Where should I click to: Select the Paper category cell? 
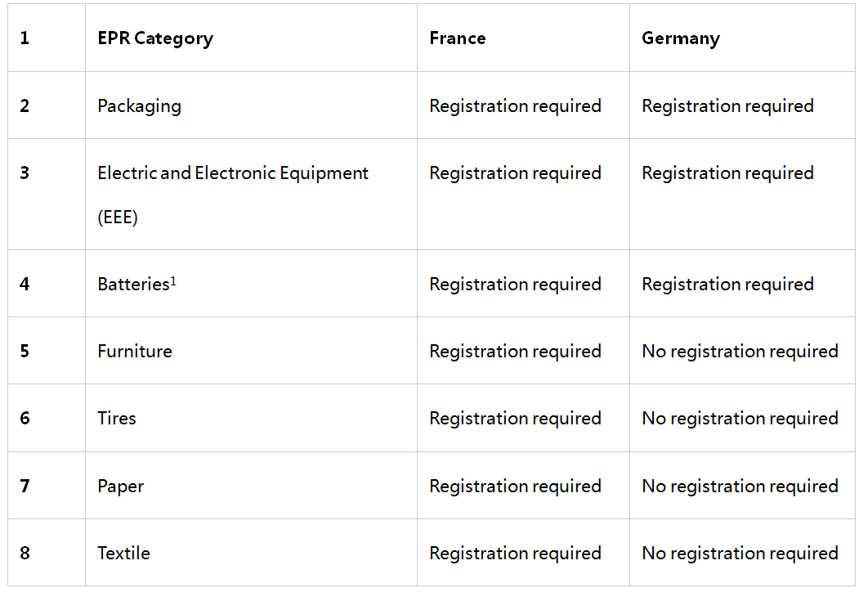coord(251,486)
